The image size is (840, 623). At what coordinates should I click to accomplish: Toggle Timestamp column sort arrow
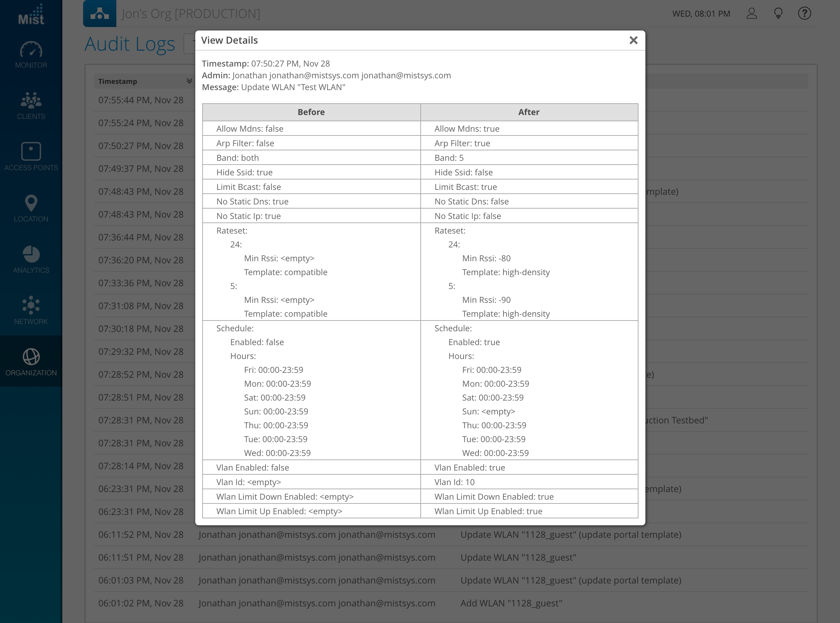point(189,81)
